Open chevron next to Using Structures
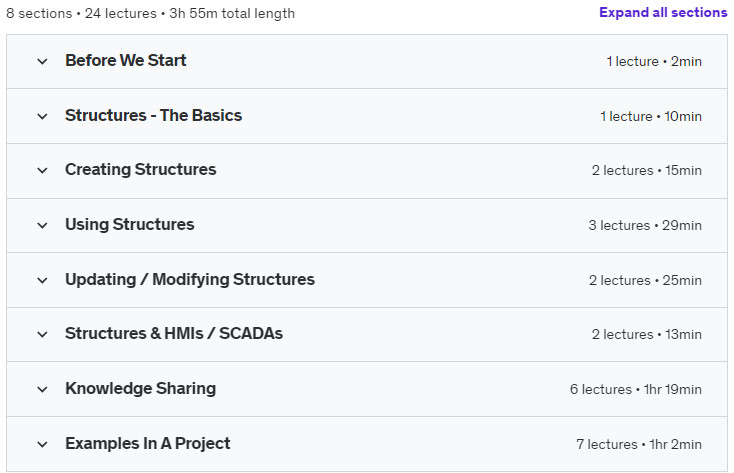The image size is (734, 473). [x=42, y=225]
